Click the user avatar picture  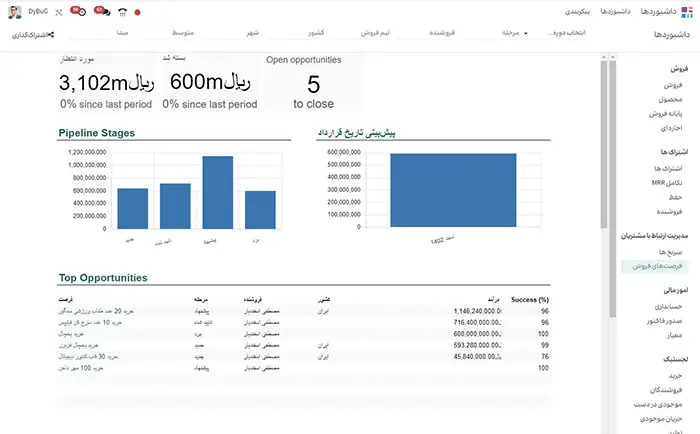point(15,12)
